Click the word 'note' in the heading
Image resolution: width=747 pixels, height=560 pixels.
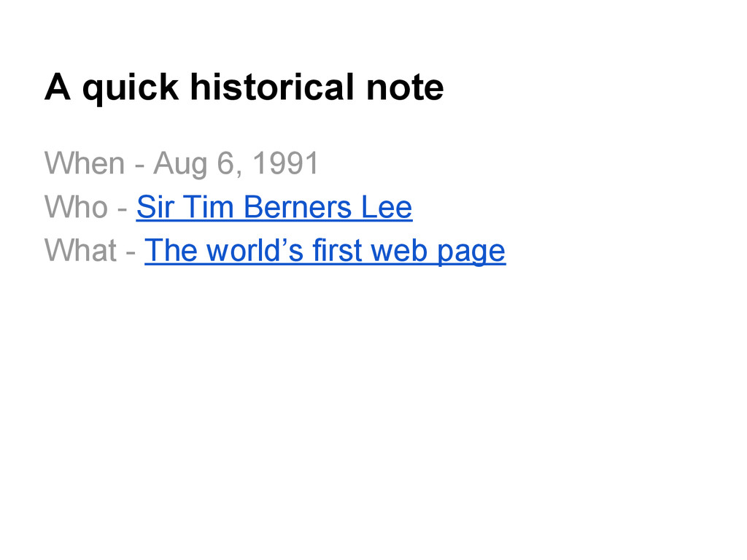(405, 88)
